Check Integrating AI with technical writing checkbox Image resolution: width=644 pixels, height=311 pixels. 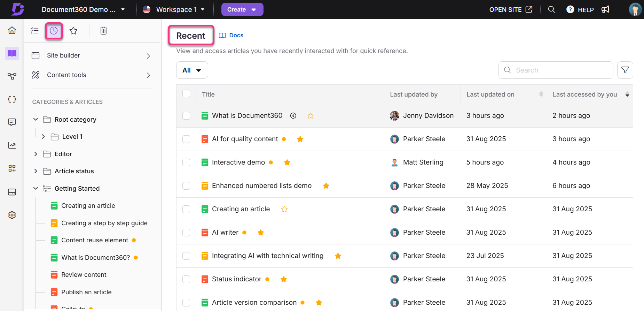click(186, 256)
